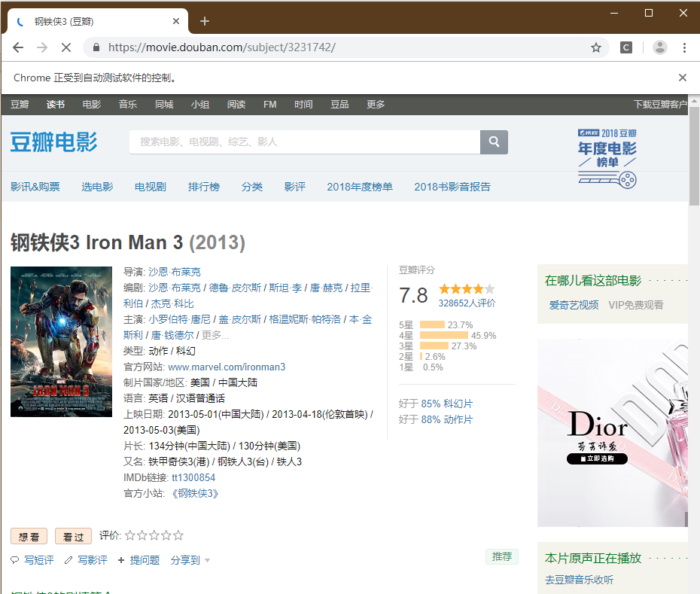
Task: Expand the cast list via 更多...
Action: 215,335
